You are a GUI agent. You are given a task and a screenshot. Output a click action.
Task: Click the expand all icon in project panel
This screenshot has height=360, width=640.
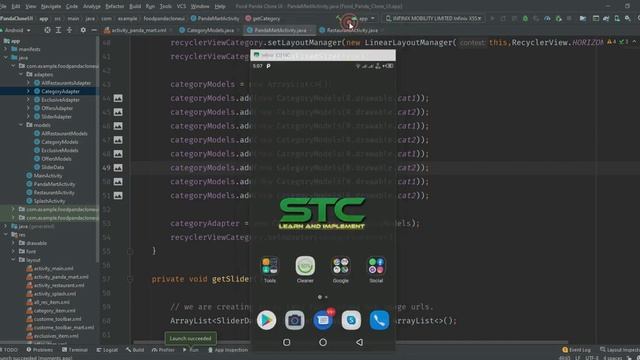pyautogui.click(x=58, y=30)
